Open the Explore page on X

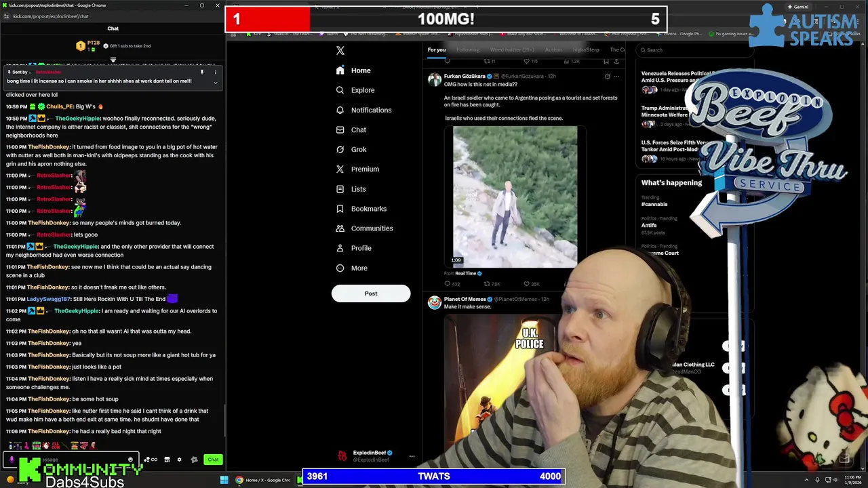pyautogui.click(x=355, y=90)
